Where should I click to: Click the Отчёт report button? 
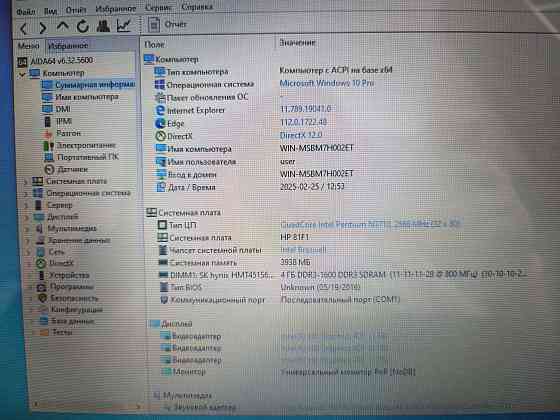[x=168, y=25]
